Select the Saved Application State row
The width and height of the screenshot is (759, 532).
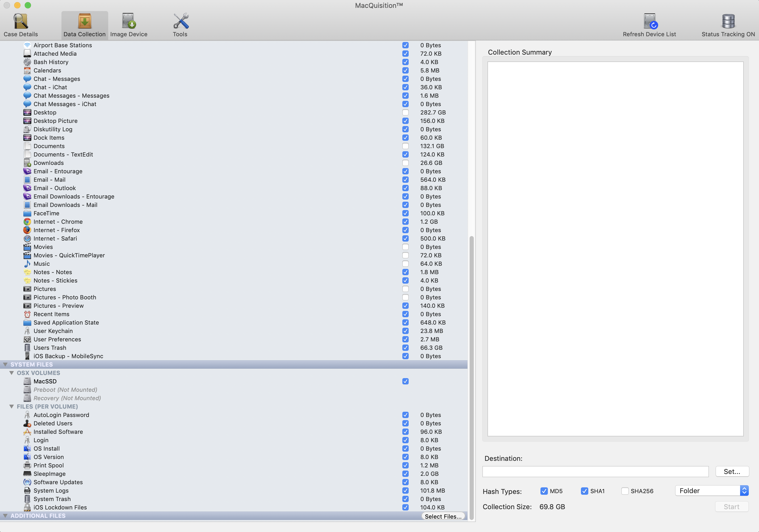click(234, 322)
